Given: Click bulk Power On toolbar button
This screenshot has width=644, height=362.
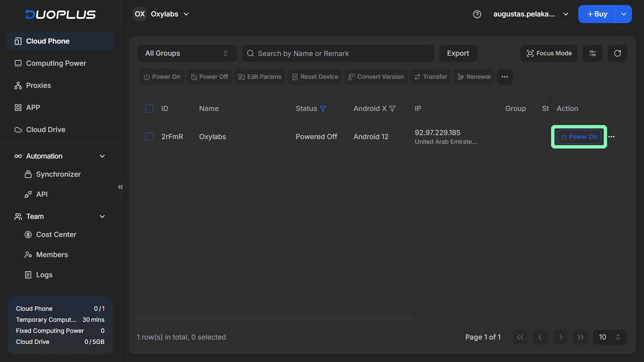Looking at the screenshot, I should (162, 77).
